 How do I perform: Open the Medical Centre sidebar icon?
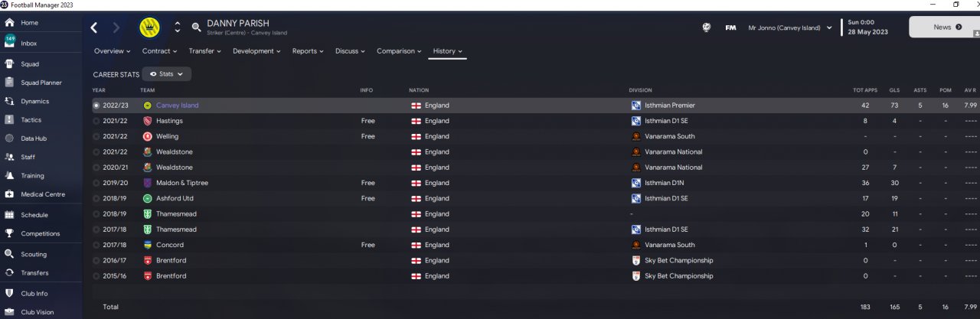9,194
